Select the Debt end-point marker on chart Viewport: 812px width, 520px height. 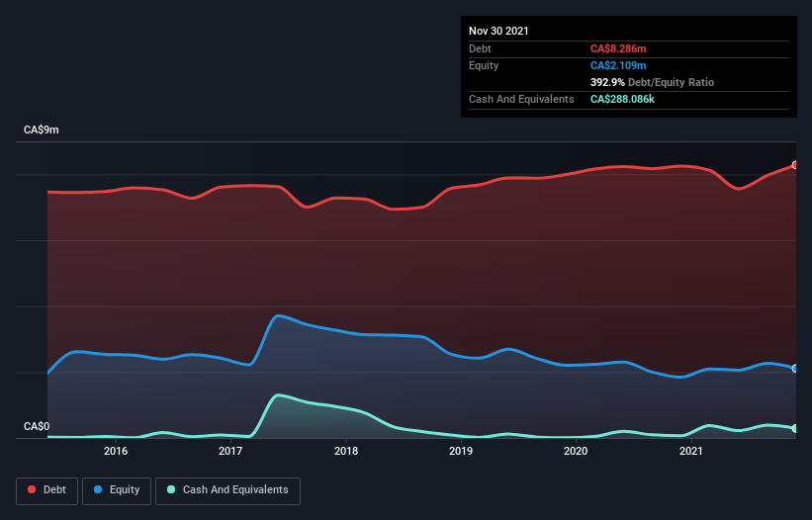(795, 165)
